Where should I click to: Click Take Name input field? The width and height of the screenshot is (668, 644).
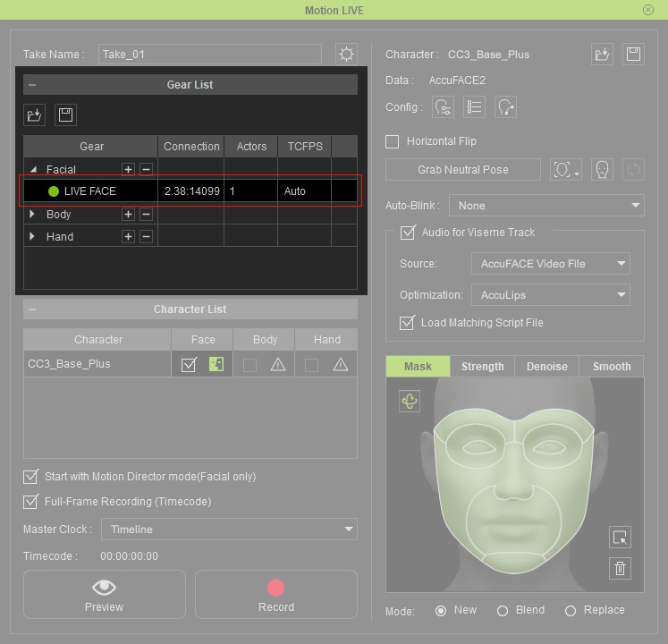tap(210, 55)
